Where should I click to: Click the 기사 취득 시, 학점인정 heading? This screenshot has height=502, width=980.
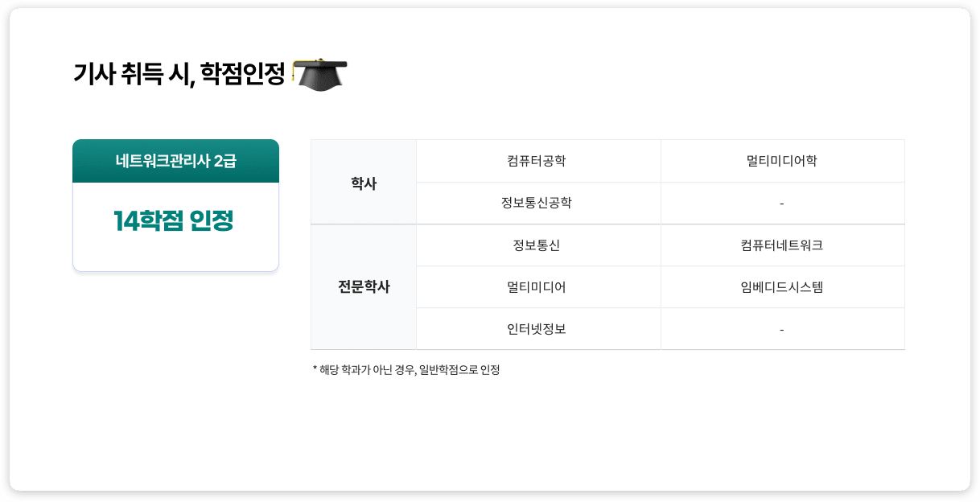click(179, 74)
